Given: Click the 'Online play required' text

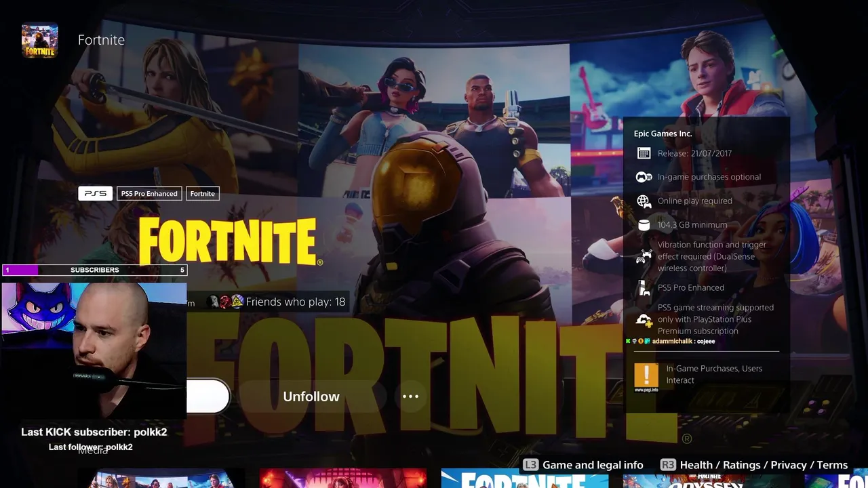Looking at the screenshot, I should [694, 201].
